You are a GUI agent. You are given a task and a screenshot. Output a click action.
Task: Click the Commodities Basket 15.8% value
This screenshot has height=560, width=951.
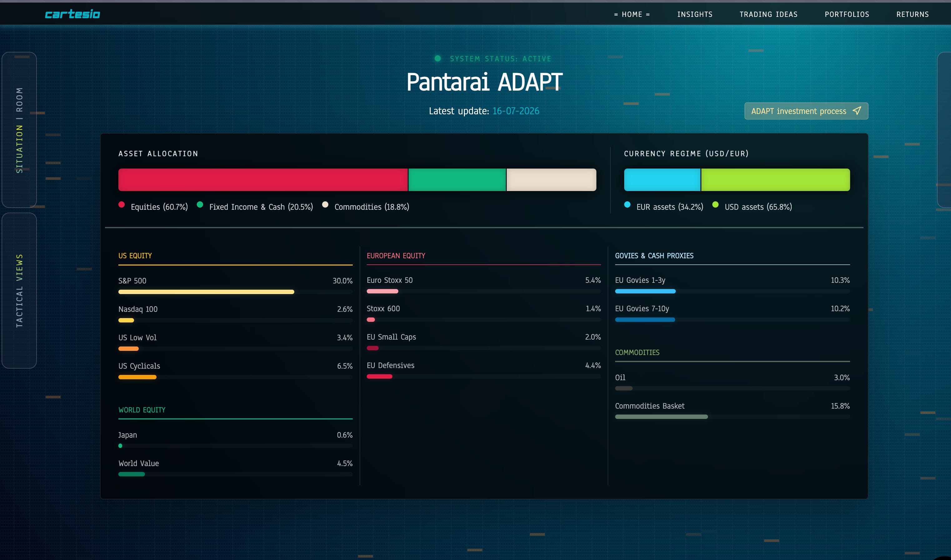tap(840, 406)
